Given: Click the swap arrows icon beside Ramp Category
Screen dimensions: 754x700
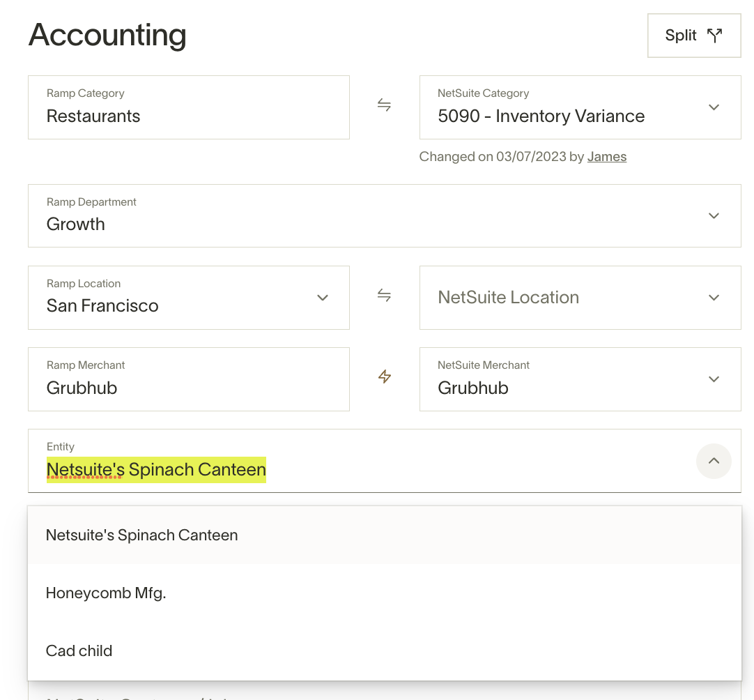Looking at the screenshot, I should (x=384, y=105).
